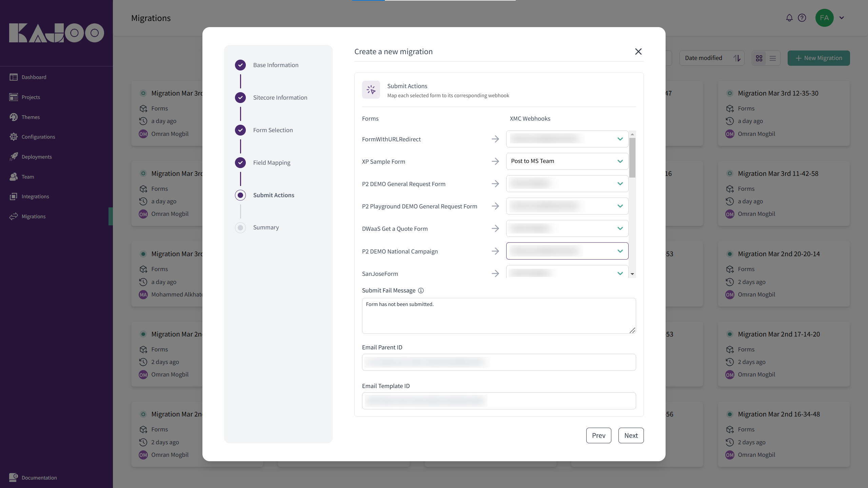Toggle the date sort order arrows icon

tap(736, 58)
